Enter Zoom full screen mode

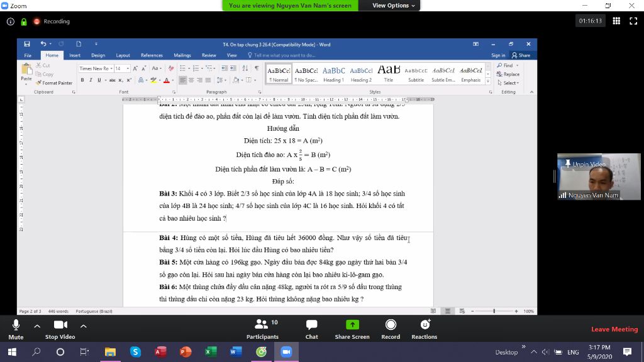tap(633, 21)
